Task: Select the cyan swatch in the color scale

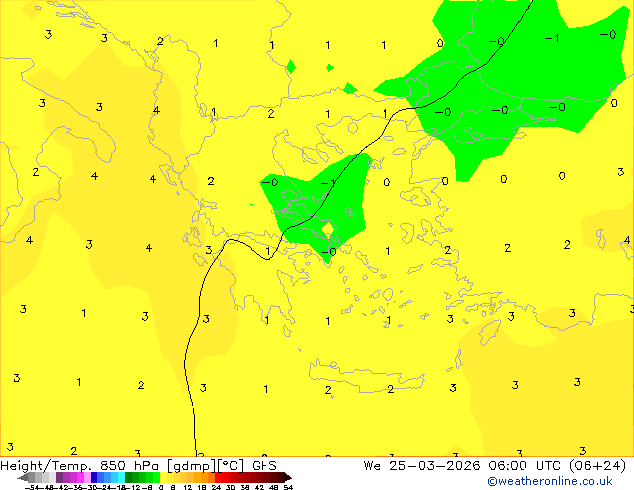Action: (x=121, y=478)
